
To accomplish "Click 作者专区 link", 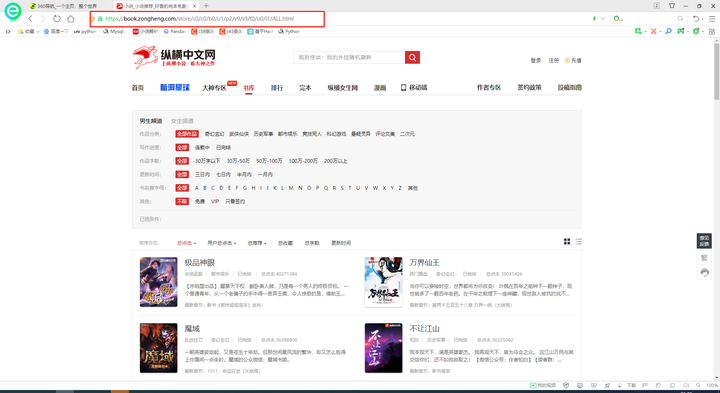I will pyautogui.click(x=489, y=87).
